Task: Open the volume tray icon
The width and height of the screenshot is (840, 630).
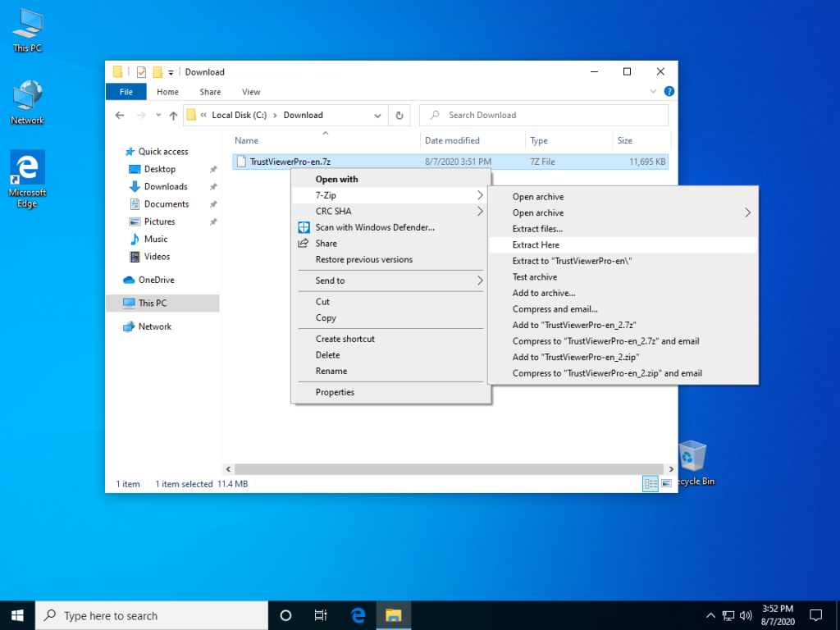Action: click(746, 615)
